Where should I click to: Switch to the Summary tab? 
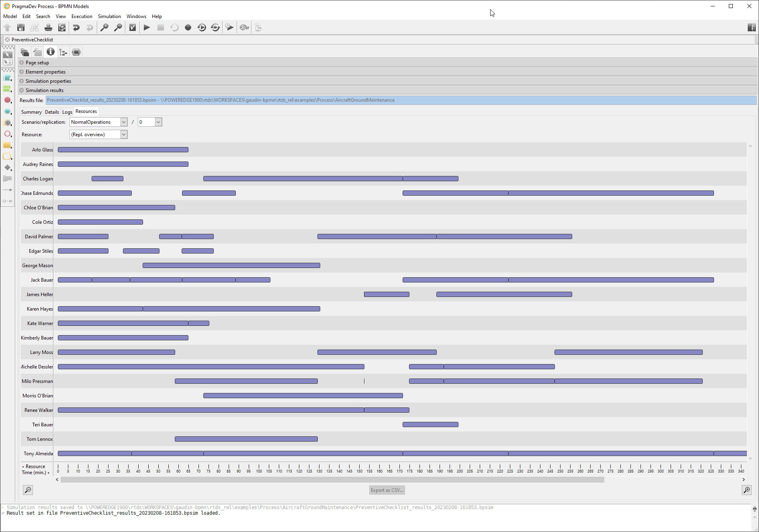click(31, 112)
